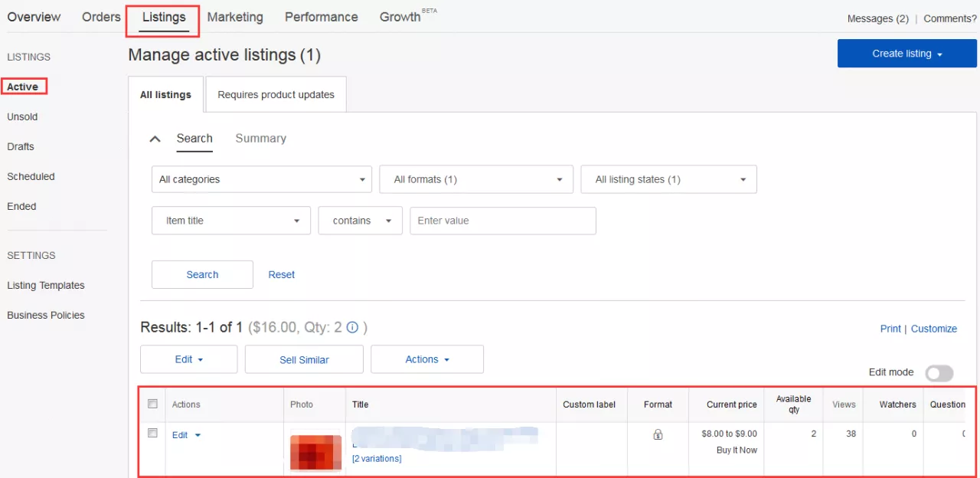Open the Item title filter dropdown

click(x=231, y=221)
